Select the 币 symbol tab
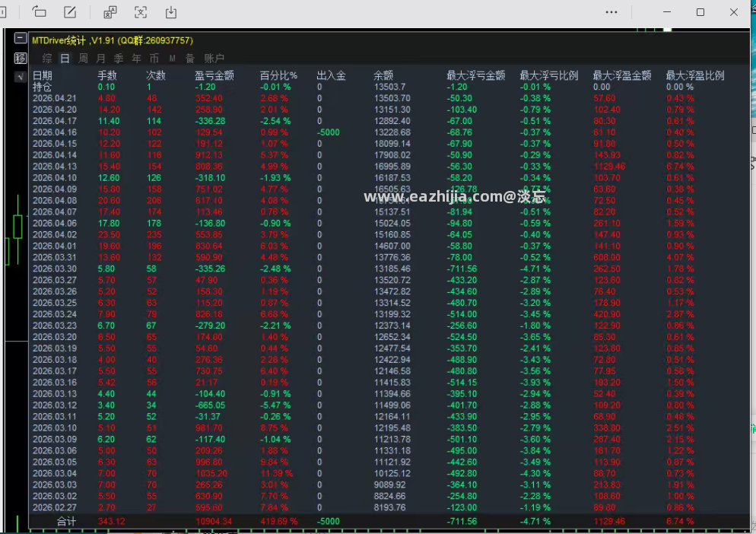Viewport: 756px width, 534px height. click(154, 59)
